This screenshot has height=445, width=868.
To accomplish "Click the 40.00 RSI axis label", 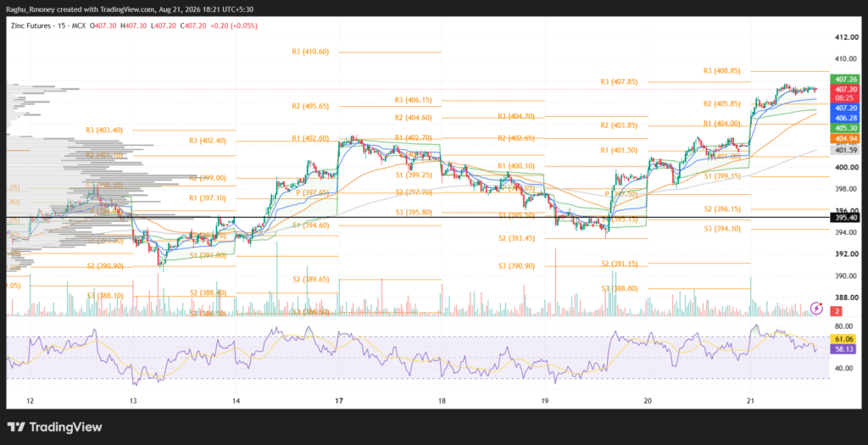I will (x=843, y=368).
